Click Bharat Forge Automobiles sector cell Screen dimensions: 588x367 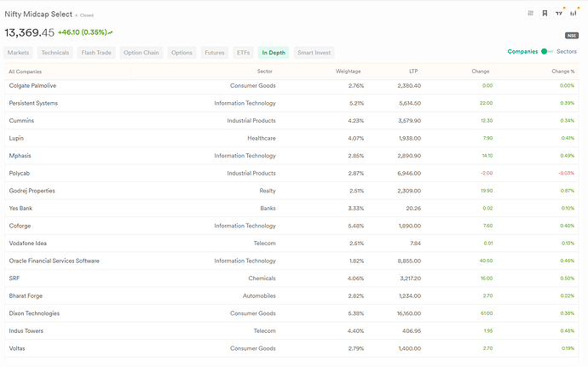pos(259,295)
